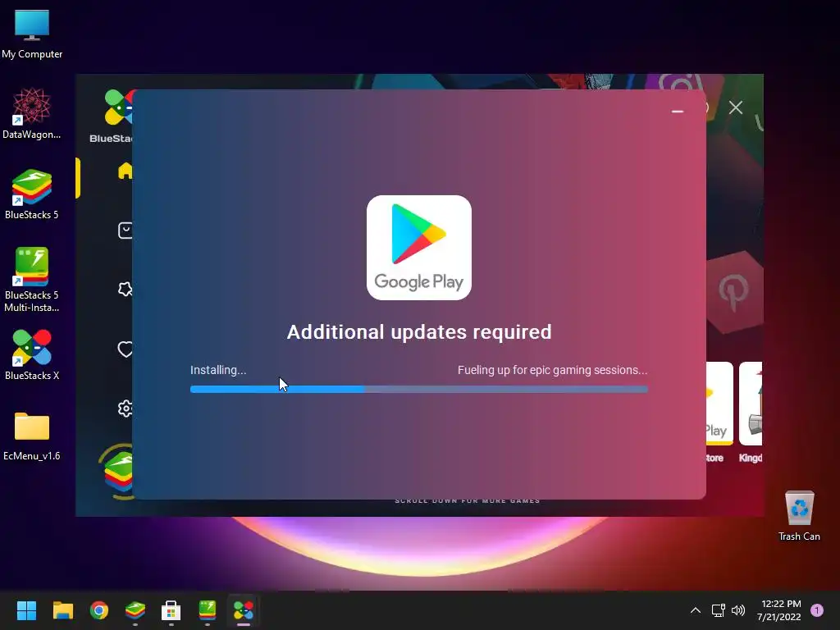This screenshot has height=630, width=840.
Task: Launch BlueStacks X desktop shortcut
Action: 32,354
